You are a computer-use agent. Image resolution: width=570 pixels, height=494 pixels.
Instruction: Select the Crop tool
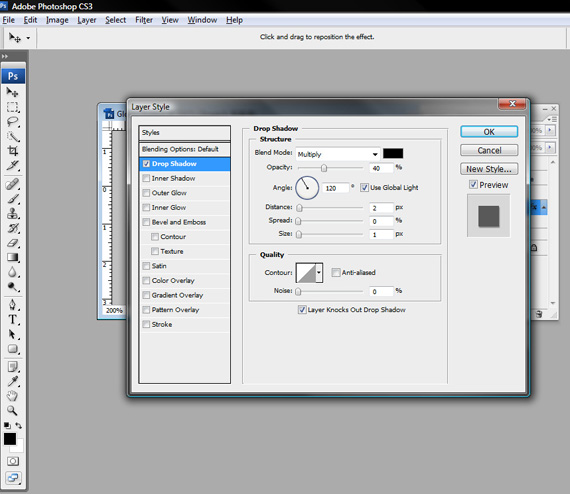coord(13,150)
